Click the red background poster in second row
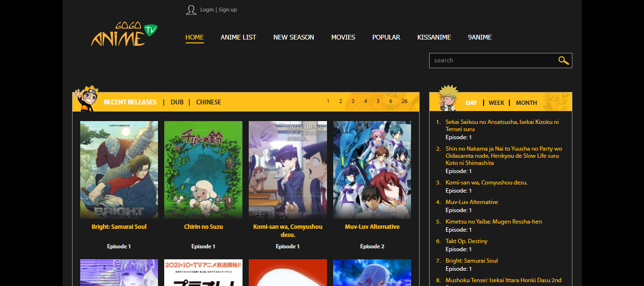Viewport: 644px width, 286px height. (288, 273)
